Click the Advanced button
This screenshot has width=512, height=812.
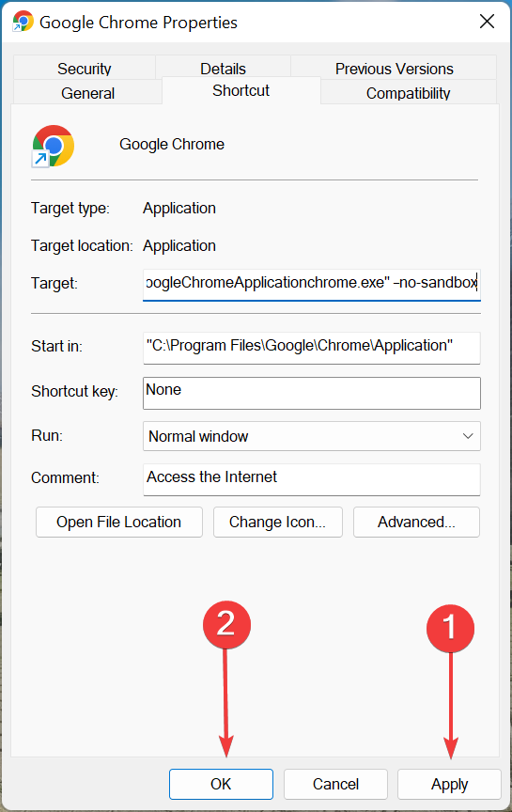(416, 522)
